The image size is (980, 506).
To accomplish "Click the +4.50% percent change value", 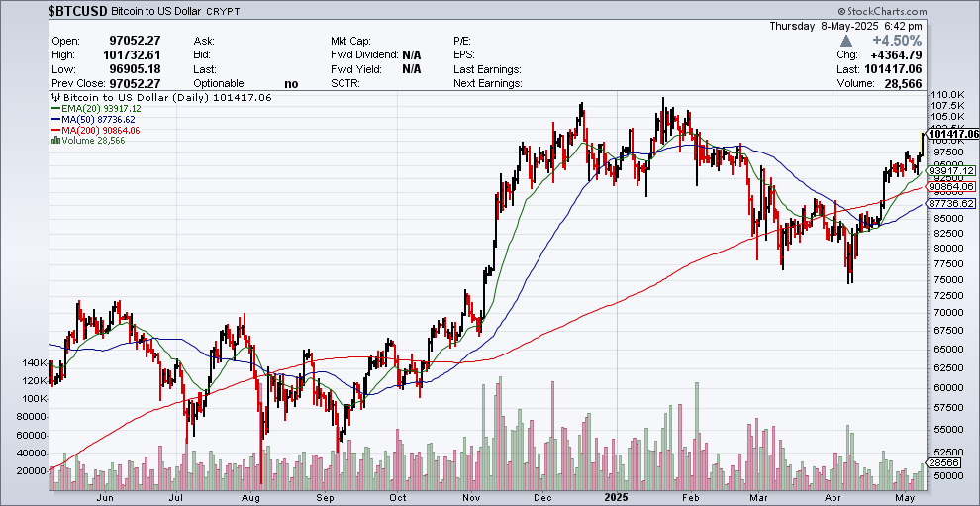I will pos(895,41).
